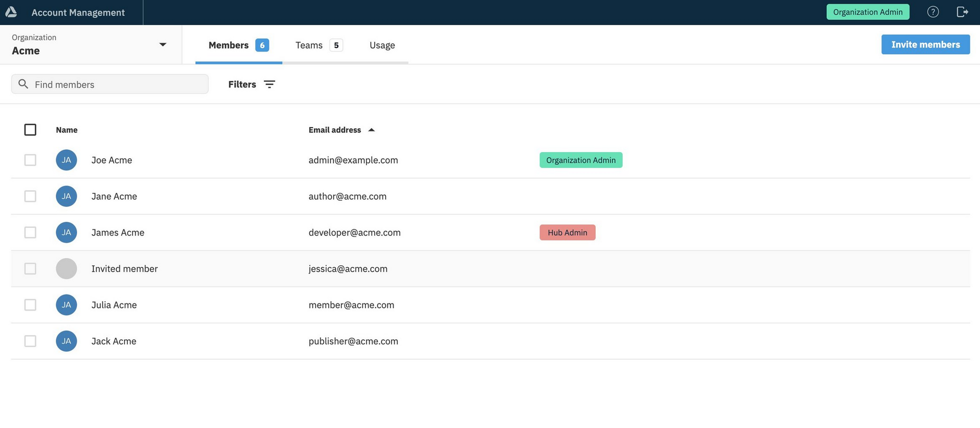The image size is (980, 428).
Task: Click Joe Acme's avatar icon
Action: (66, 160)
